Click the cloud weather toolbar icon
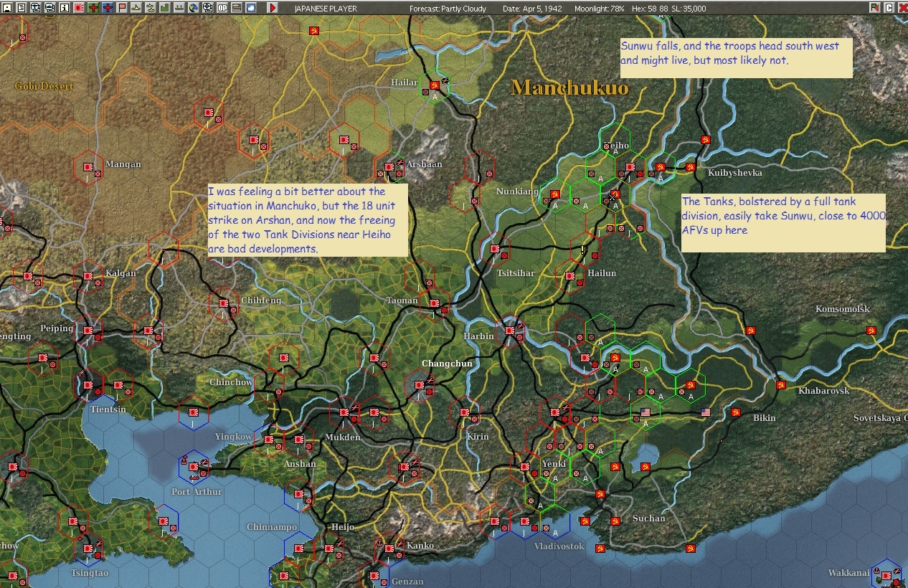 (250, 8)
